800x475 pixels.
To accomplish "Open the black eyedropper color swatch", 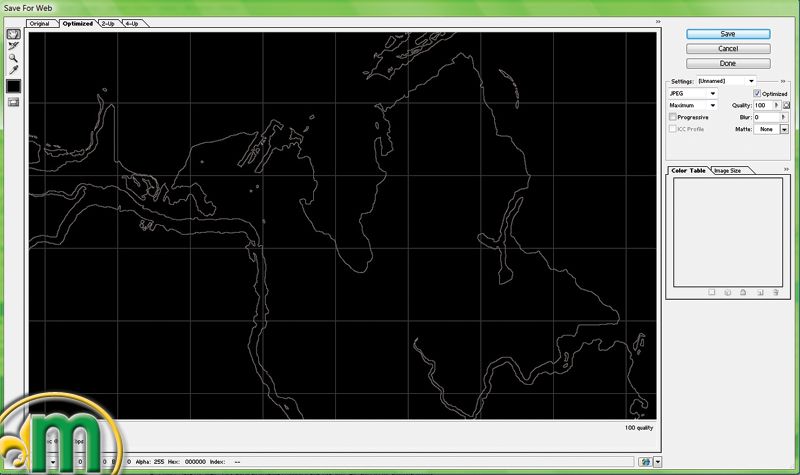I will click(13, 86).
